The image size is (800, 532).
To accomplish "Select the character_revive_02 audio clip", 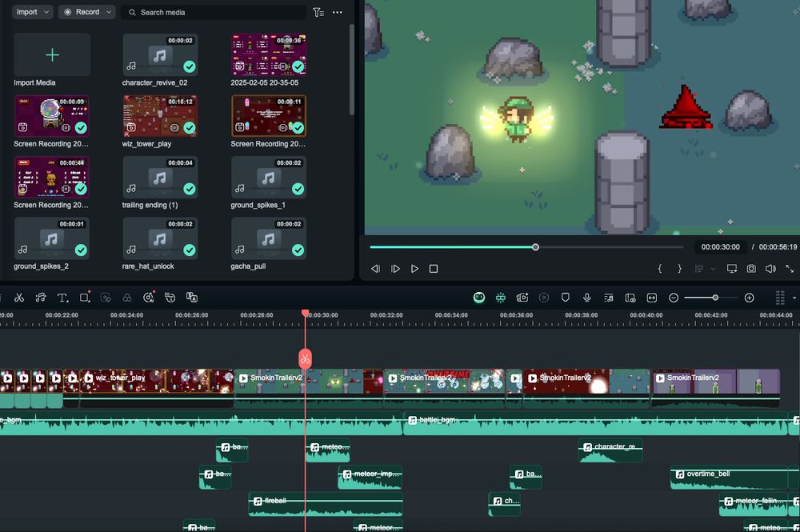I will 160,54.
